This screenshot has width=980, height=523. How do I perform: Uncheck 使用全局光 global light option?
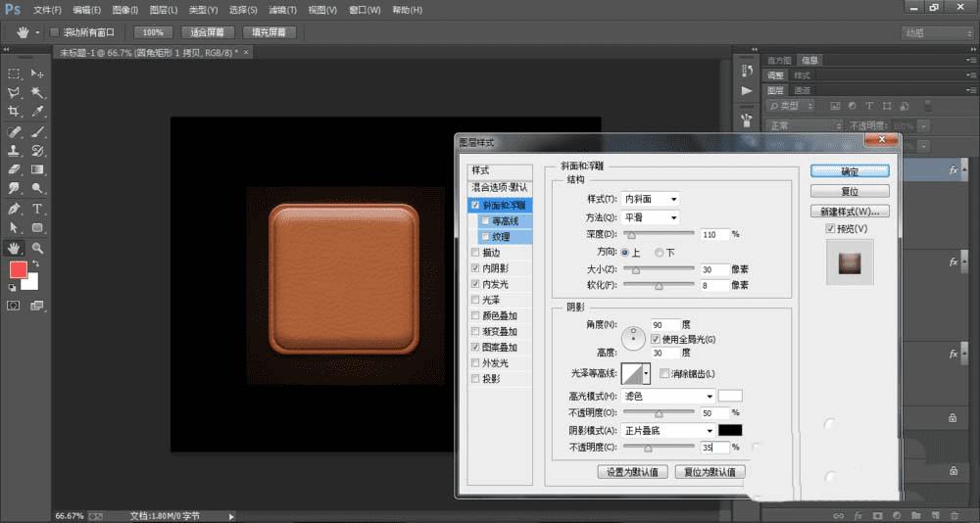coord(656,339)
